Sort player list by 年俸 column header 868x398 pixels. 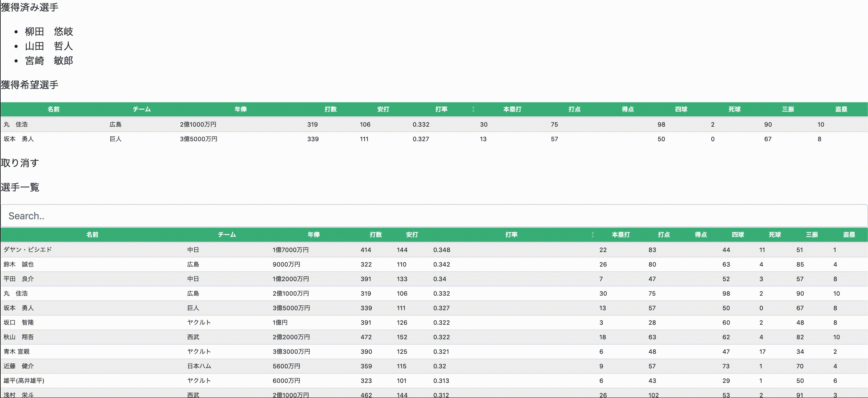(313, 235)
